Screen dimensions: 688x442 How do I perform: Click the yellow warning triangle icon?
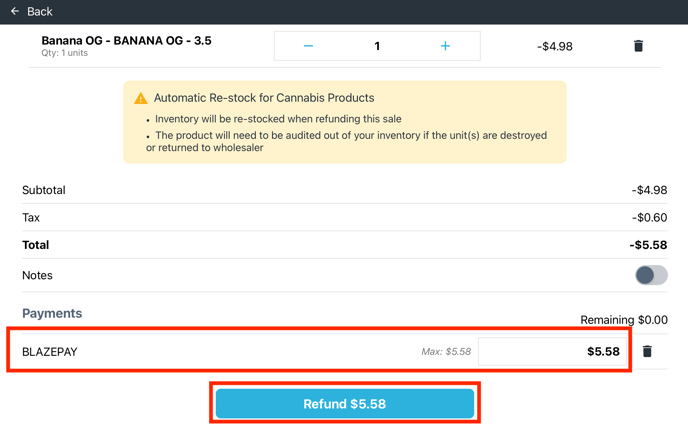point(141,98)
